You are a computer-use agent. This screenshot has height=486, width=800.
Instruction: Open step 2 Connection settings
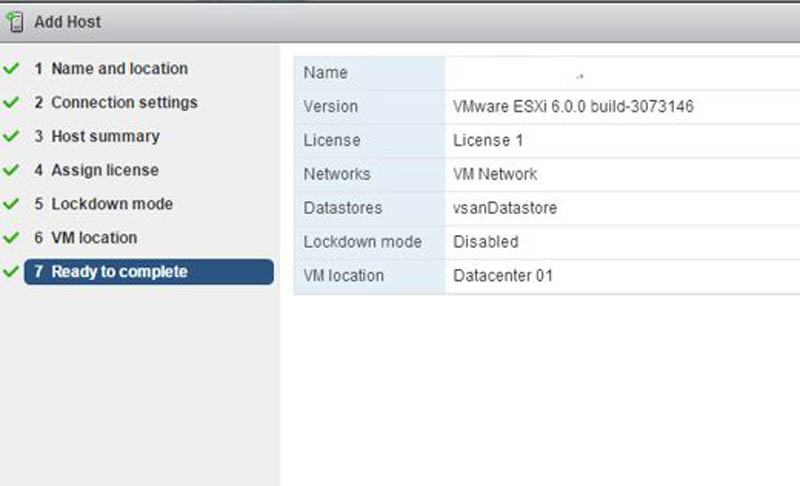(123, 103)
